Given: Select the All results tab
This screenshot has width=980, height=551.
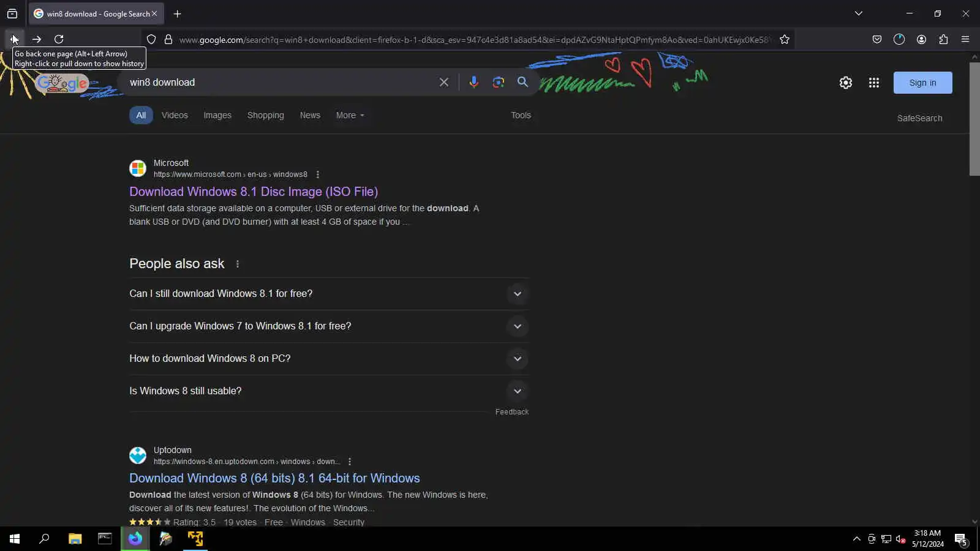Looking at the screenshot, I should pos(141,115).
